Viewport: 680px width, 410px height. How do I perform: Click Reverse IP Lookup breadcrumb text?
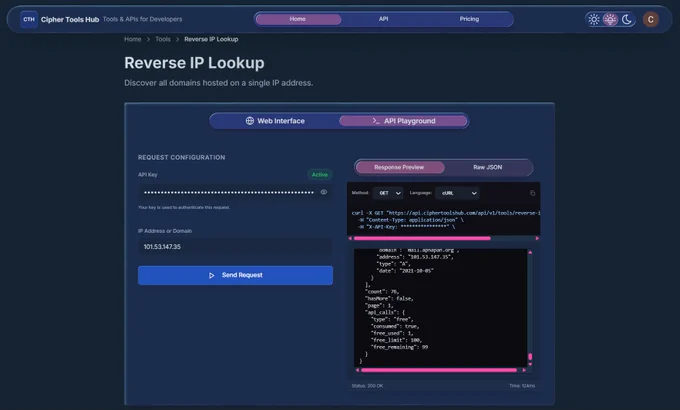pyautogui.click(x=211, y=39)
